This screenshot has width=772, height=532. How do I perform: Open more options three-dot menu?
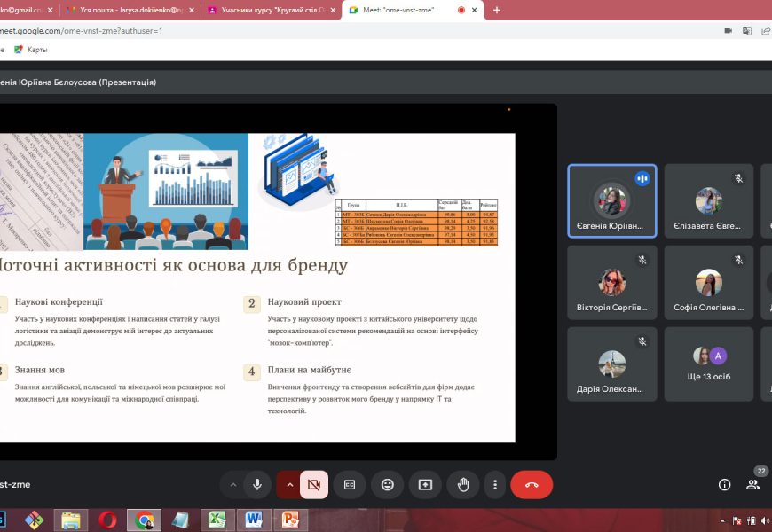[x=495, y=485]
